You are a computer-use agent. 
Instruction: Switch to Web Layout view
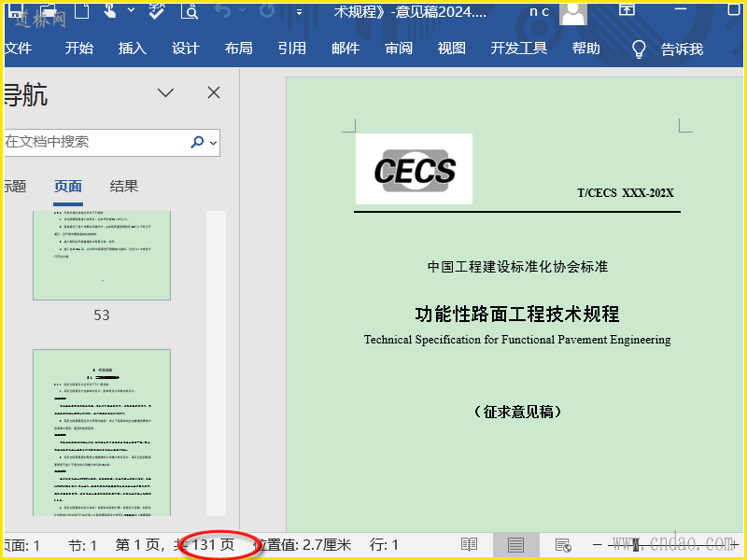(563, 545)
